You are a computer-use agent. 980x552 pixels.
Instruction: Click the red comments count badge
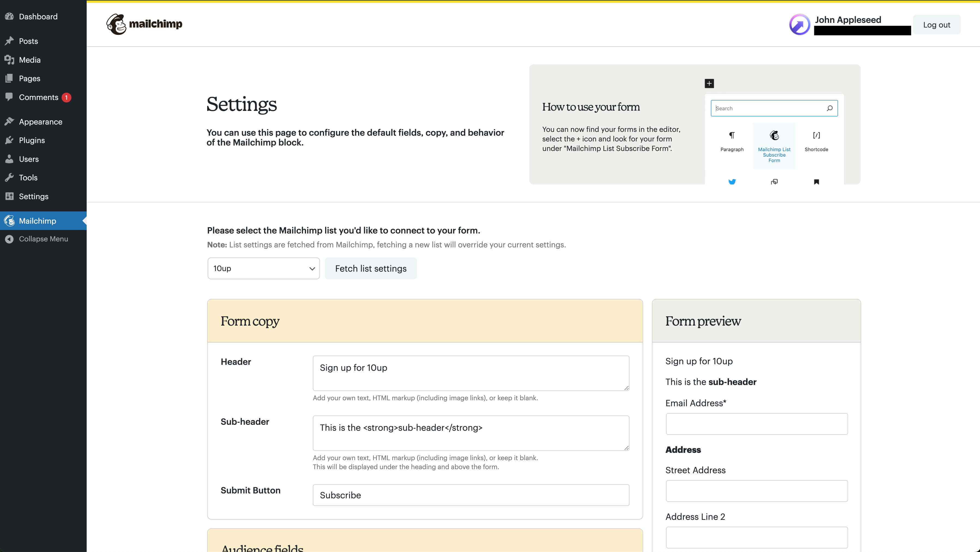pos(66,97)
